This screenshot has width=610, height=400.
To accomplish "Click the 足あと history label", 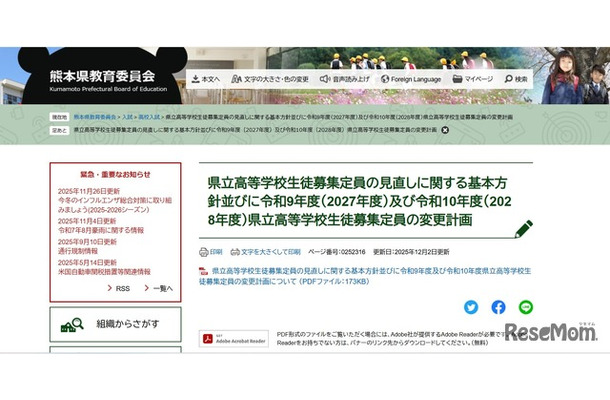I will click(x=60, y=130).
